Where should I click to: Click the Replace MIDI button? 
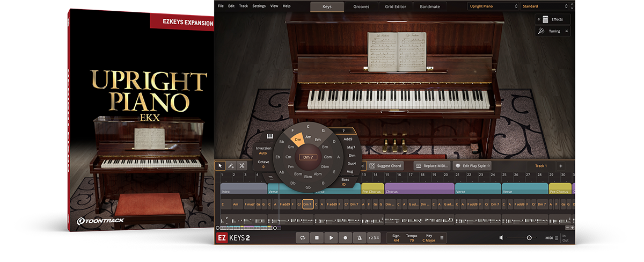coord(433,166)
